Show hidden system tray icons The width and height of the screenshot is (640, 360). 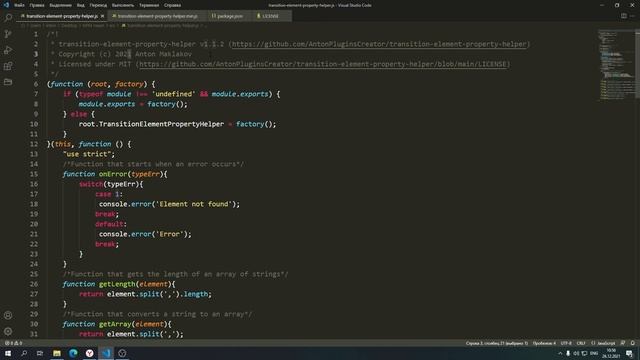560,353
